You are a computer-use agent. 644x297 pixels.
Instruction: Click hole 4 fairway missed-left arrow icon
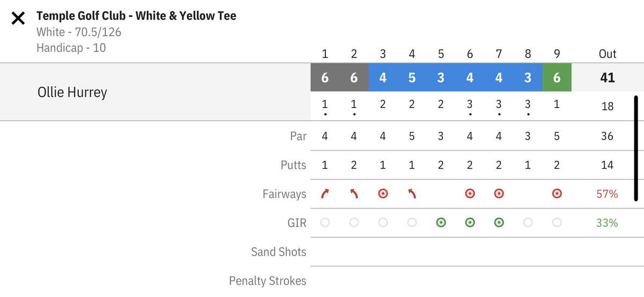coord(412,194)
